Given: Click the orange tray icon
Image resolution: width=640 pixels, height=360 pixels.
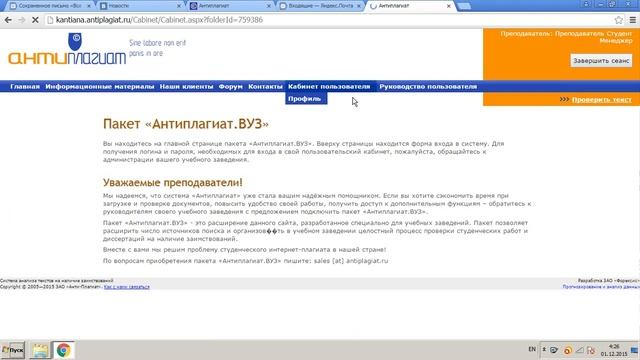Looking at the screenshot, I should (567, 351).
